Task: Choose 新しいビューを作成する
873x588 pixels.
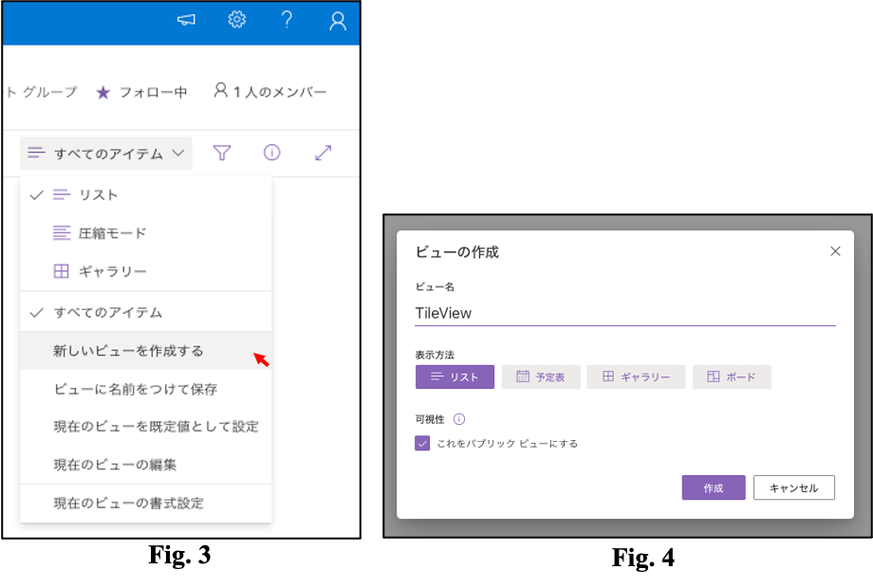Action: click(146, 351)
